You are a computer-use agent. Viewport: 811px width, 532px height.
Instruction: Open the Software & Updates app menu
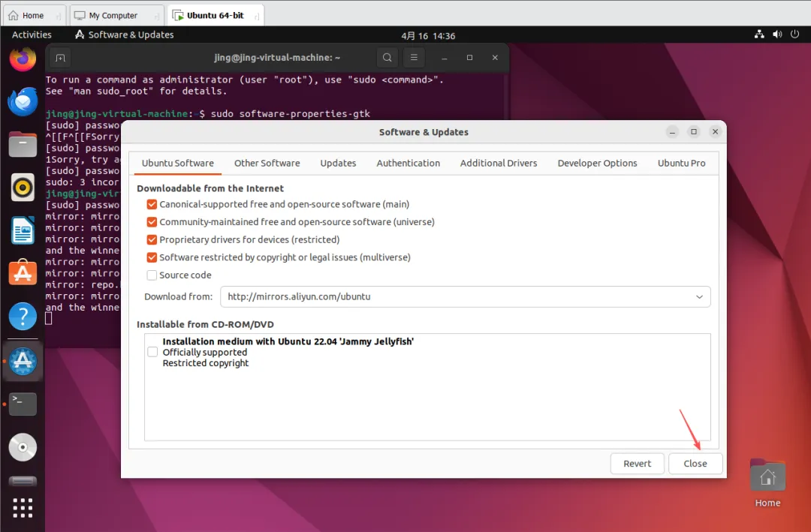tap(124, 35)
